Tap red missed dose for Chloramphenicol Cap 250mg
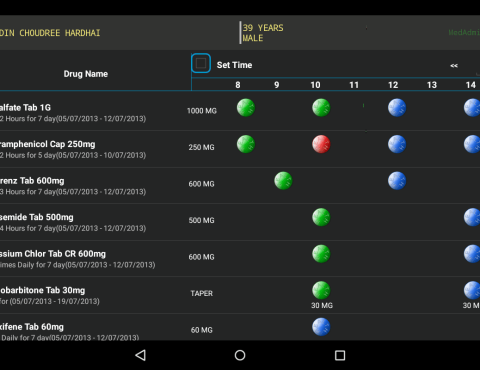Screen dimensions: 480x370 click(x=321, y=144)
